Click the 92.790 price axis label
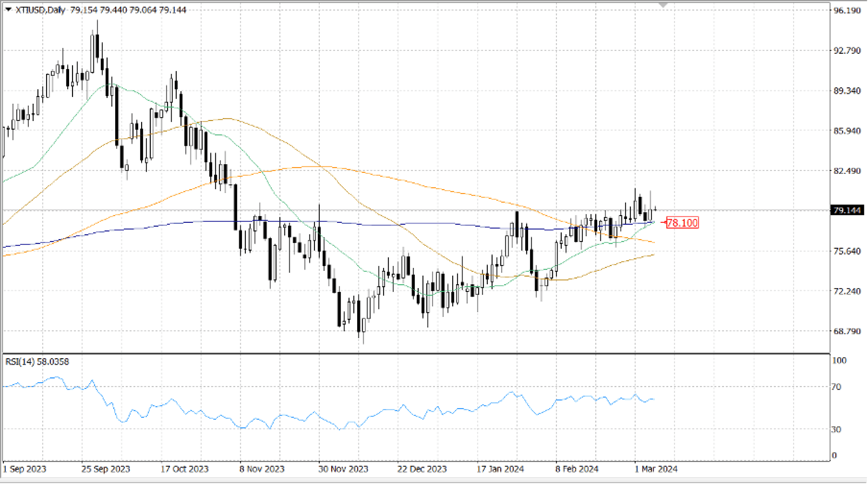 tap(847, 50)
